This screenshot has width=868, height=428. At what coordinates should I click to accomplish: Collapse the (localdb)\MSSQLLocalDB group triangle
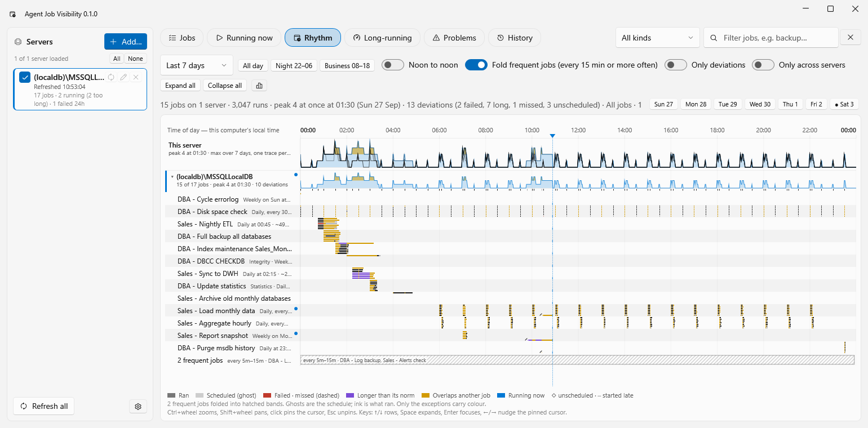pos(172,177)
